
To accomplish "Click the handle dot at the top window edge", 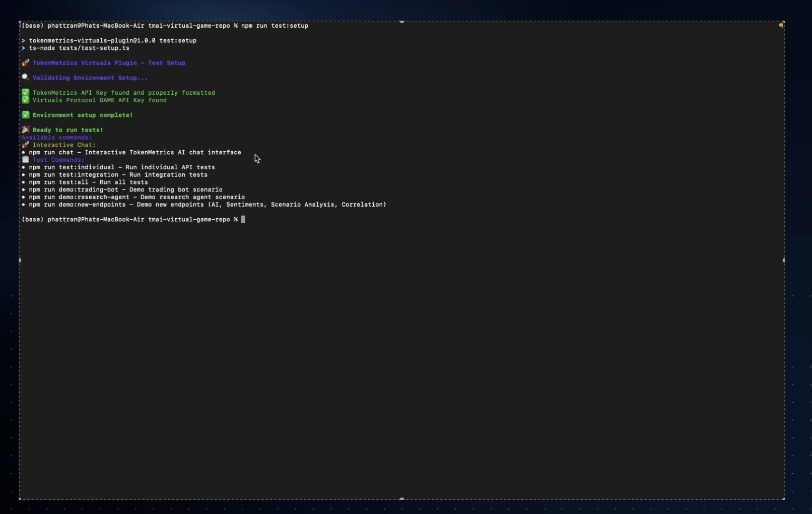I will [x=401, y=21].
